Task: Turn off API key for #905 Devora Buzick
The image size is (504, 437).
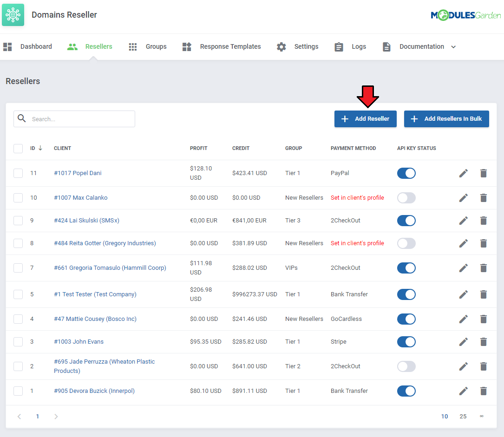Action: (406, 391)
